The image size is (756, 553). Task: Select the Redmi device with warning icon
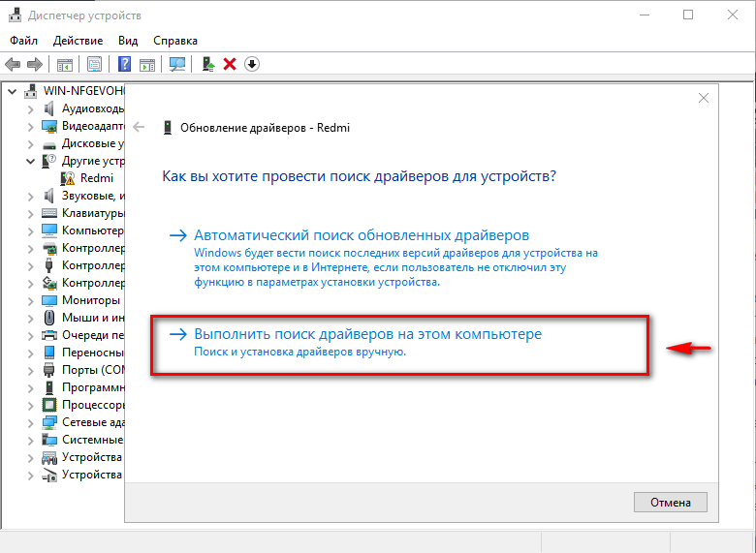coord(96,177)
